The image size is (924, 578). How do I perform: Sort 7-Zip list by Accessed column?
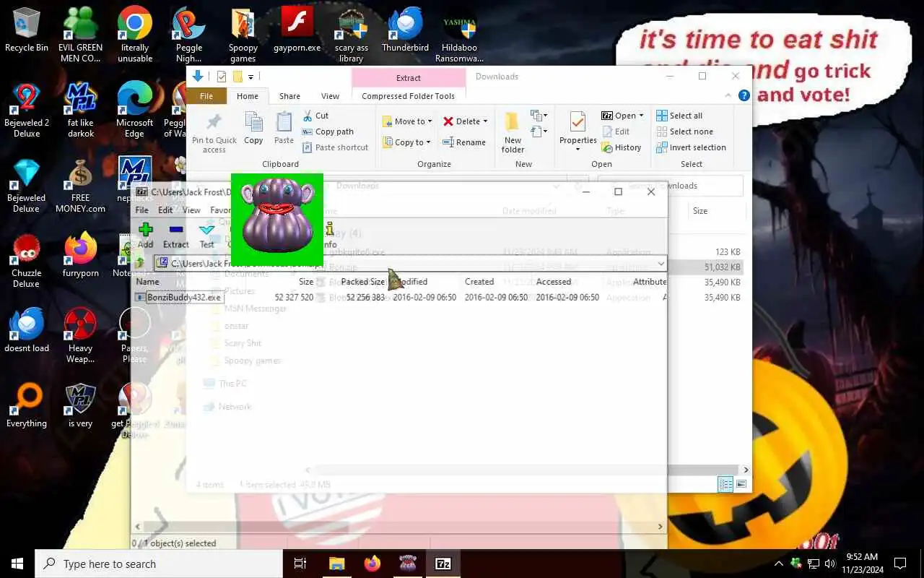554,282
